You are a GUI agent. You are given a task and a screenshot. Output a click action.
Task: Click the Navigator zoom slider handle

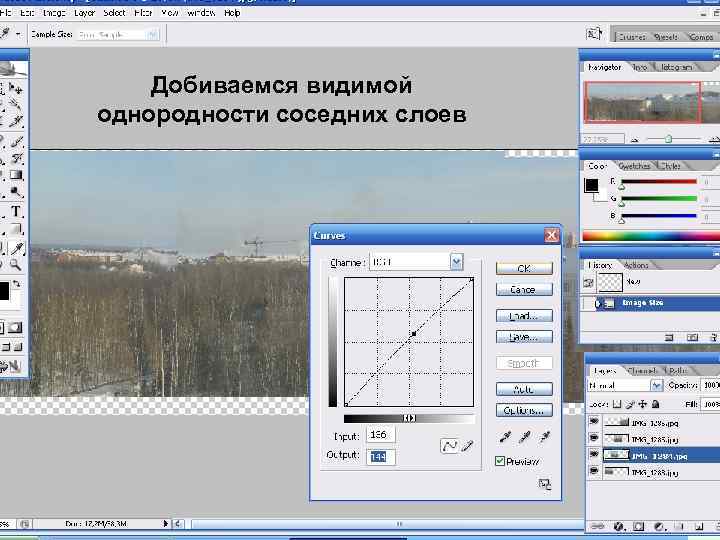coord(669,139)
